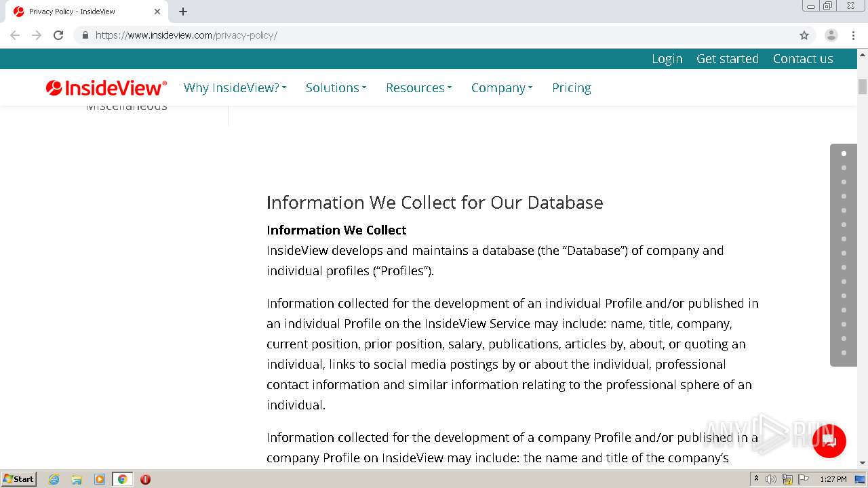The width and height of the screenshot is (868, 488).
Task: Click the Contact us link
Action: point(803,59)
